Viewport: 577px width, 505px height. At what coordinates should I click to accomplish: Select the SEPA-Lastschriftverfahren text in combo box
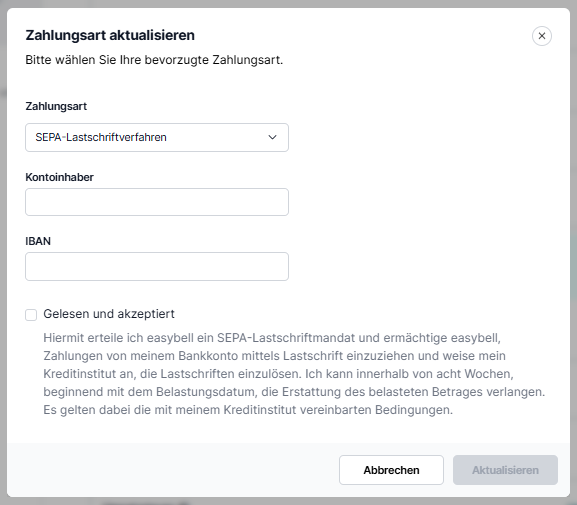pos(101,137)
